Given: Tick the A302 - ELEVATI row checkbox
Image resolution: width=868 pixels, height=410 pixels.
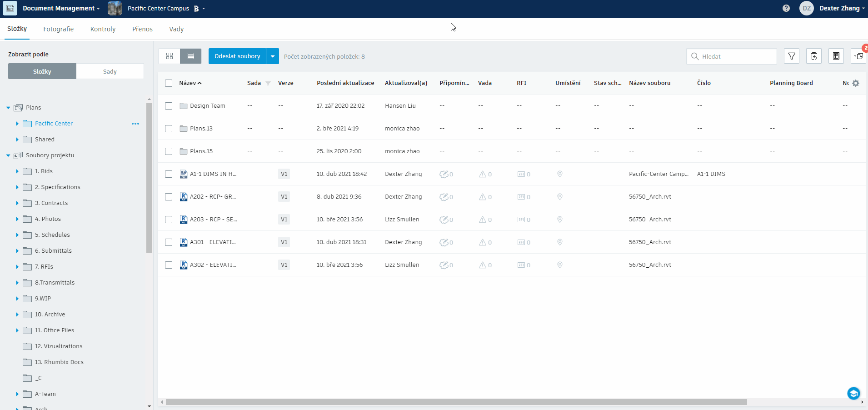Looking at the screenshot, I should (169, 265).
